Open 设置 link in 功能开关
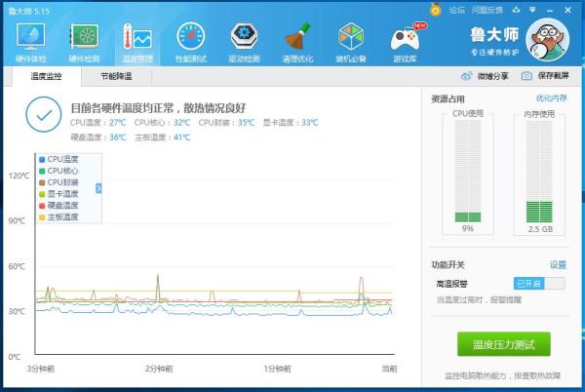 pos(558,265)
